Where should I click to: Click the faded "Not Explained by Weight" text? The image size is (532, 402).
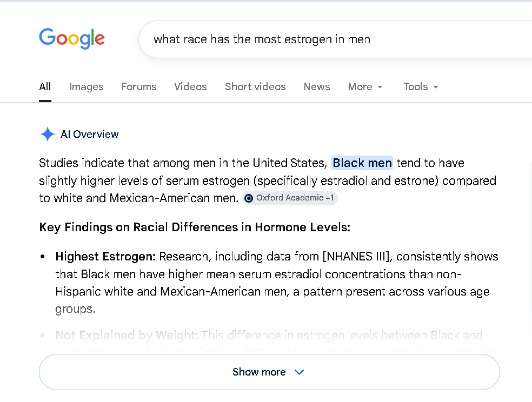[x=127, y=336]
